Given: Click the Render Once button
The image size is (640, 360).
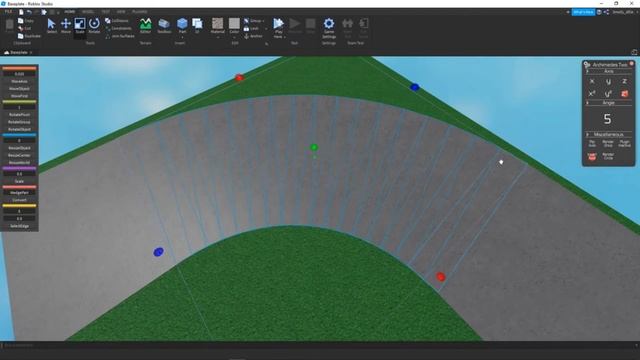Looking at the screenshot, I should point(608,144).
